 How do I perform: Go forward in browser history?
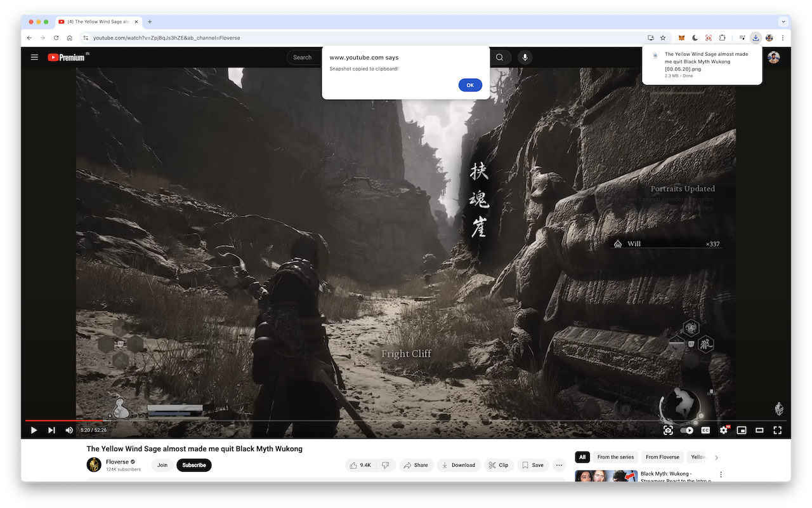coord(43,37)
